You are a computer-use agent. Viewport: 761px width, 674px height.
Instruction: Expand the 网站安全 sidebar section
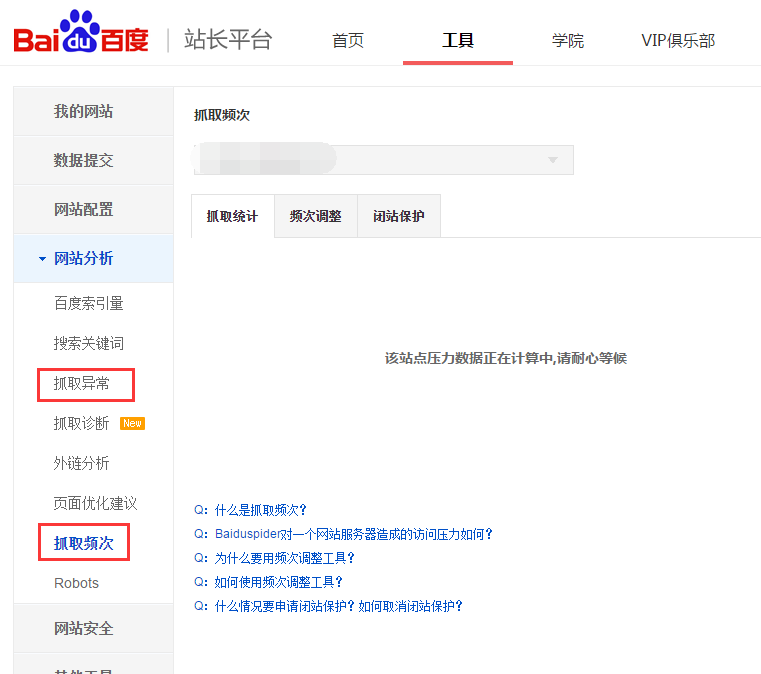tap(83, 628)
